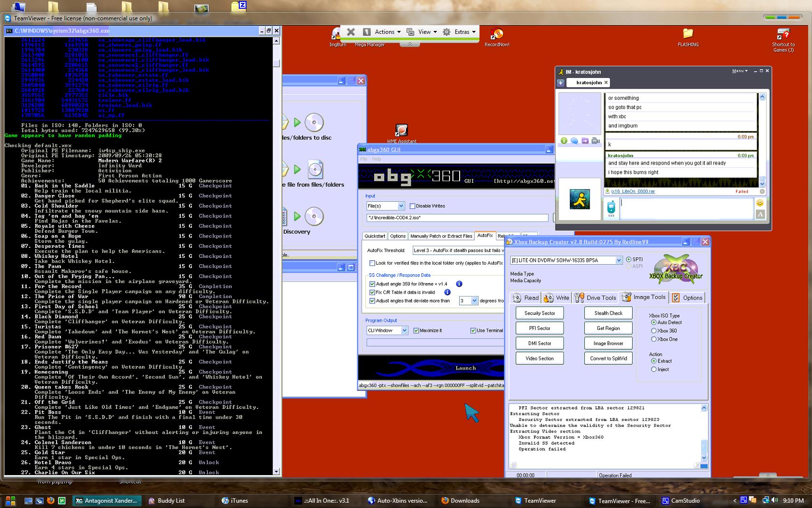
Task: Click Windows Start button
Action: click(10, 501)
